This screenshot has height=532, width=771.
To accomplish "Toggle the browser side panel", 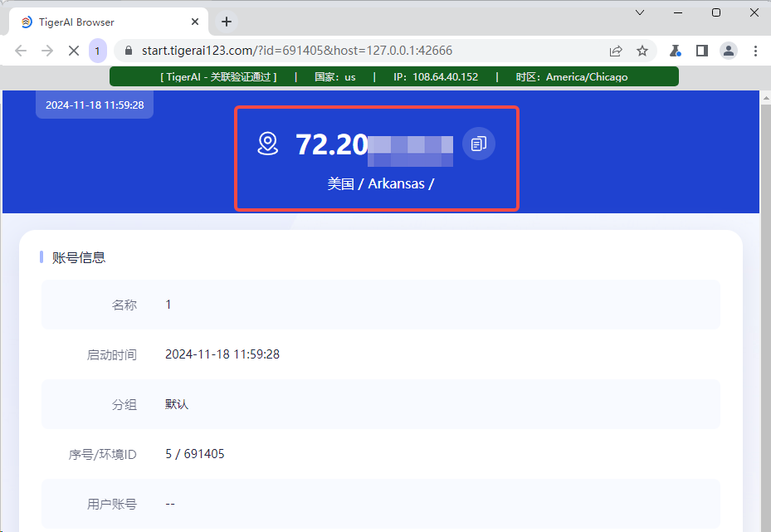I will click(x=701, y=51).
